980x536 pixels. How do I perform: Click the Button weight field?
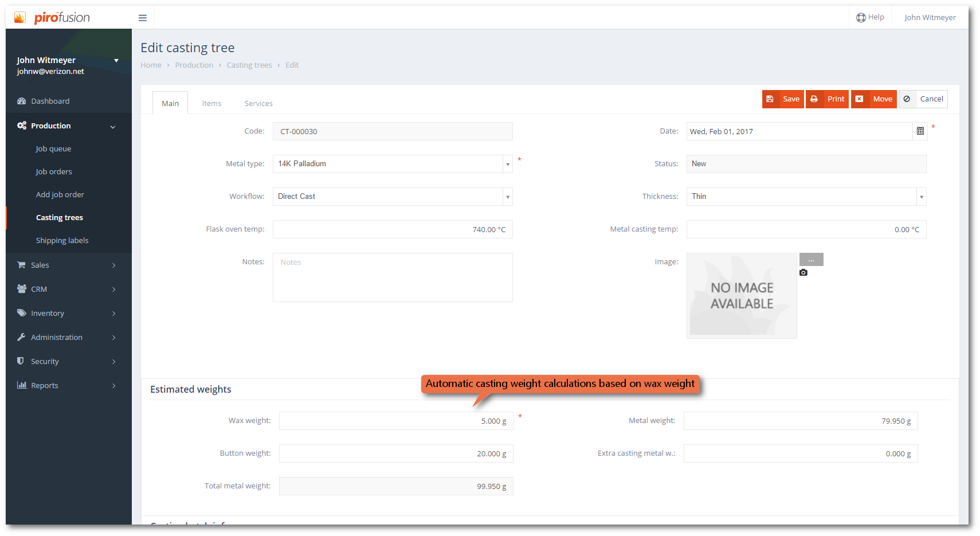pyautogui.click(x=396, y=453)
